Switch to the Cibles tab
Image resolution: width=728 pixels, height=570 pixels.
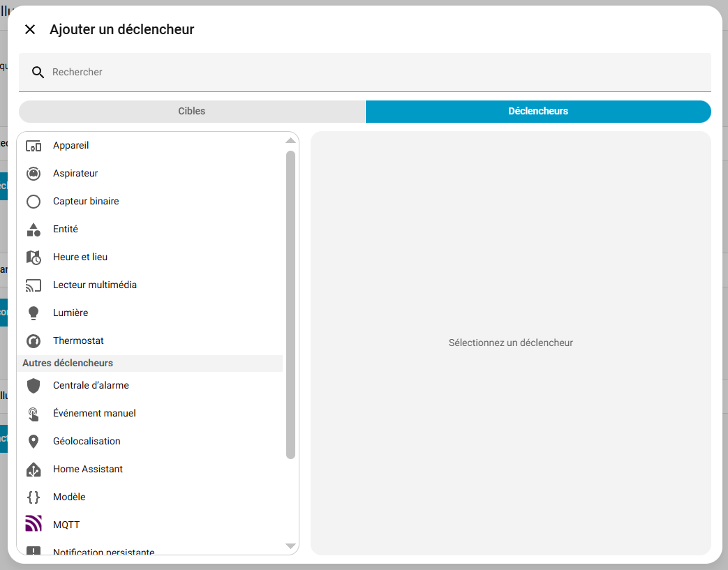[192, 111]
